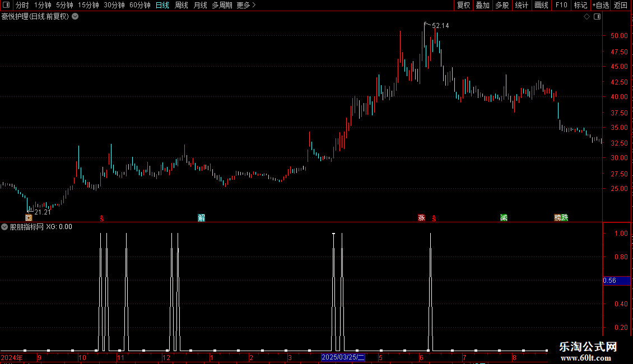Click the red 涨 event marker

421,218
